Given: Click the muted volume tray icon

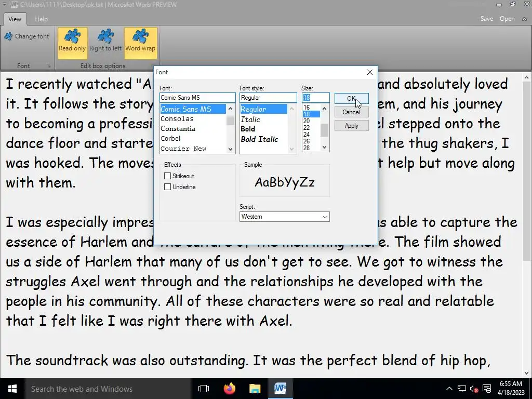Looking at the screenshot, I should click(474, 389).
